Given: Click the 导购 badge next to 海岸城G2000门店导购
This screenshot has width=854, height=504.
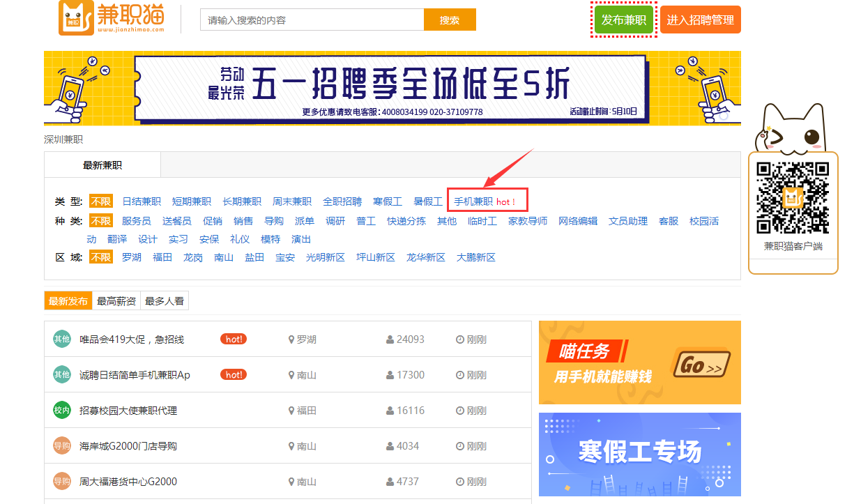Looking at the screenshot, I should pos(62,446).
